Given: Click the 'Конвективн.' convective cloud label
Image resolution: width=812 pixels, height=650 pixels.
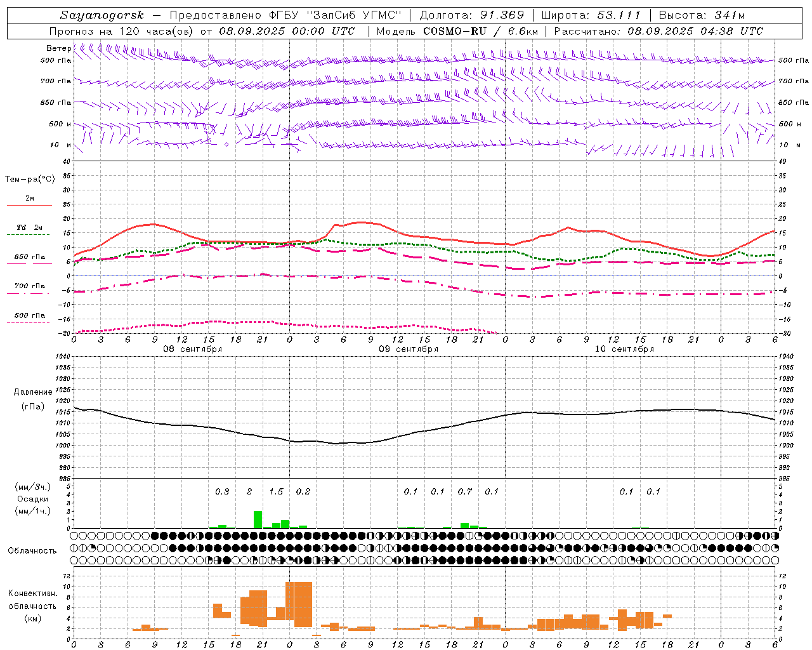Looking at the screenshot, I should click(32, 594).
